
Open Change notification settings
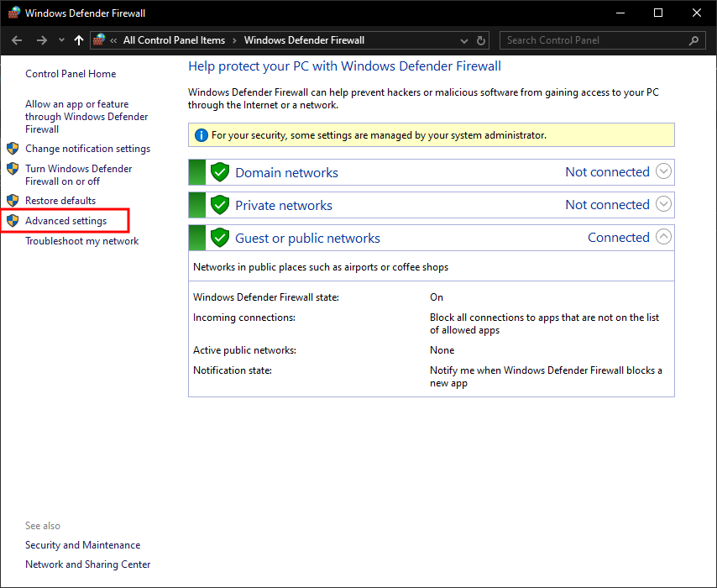point(88,149)
